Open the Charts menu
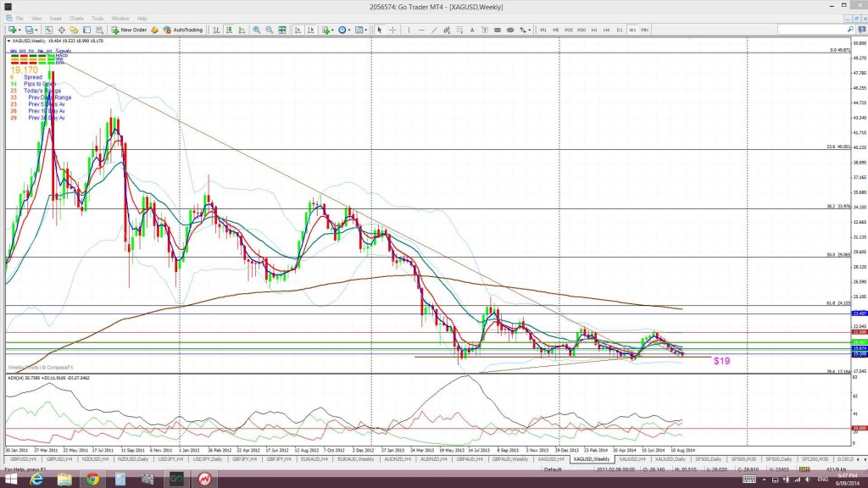The width and height of the screenshot is (868, 488). [x=76, y=18]
